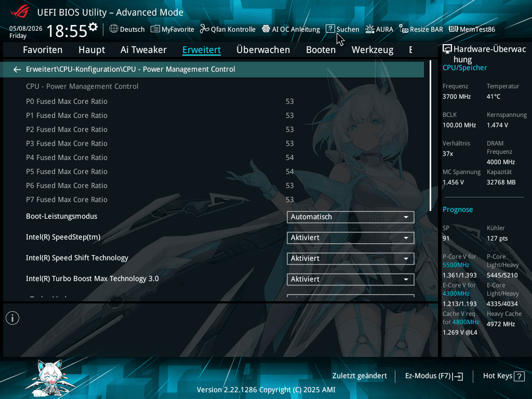Click the settings list scrollbar
The image size is (532, 399).
pos(430,136)
